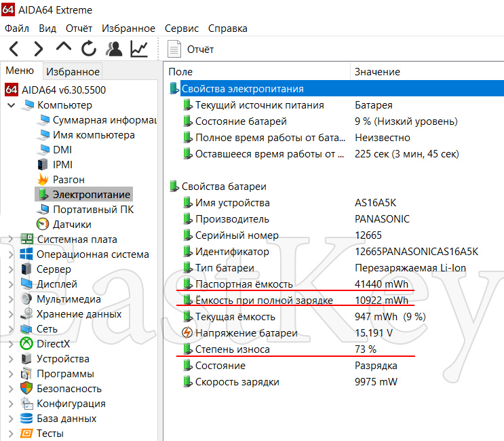Click the value 10922 mWh
The width and height of the screenshot is (504, 441).
pyautogui.click(x=381, y=301)
